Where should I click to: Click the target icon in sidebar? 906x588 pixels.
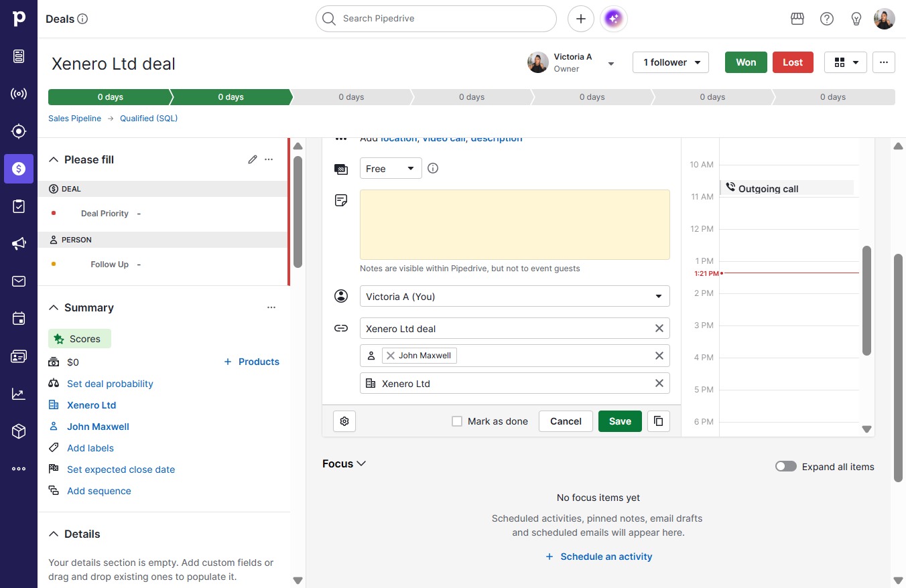[19, 131]
